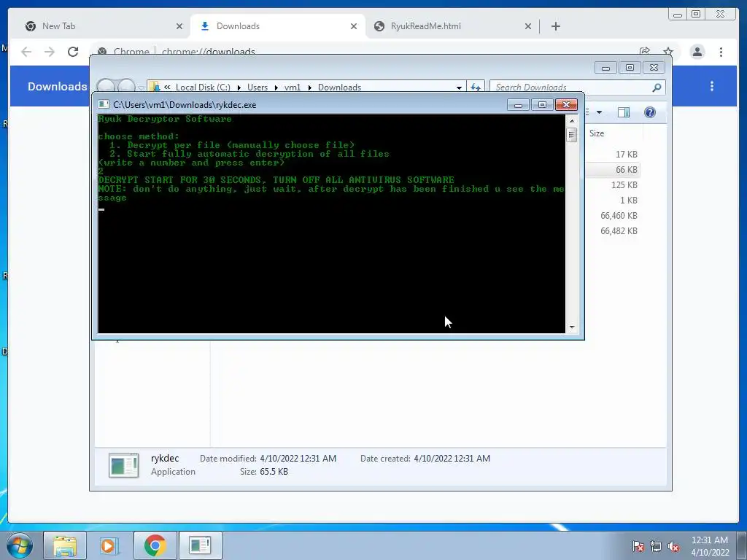This screenshot has width=747, height=560.
Task: Click the Date modified value in details pane
Action: tap(298, 459)
